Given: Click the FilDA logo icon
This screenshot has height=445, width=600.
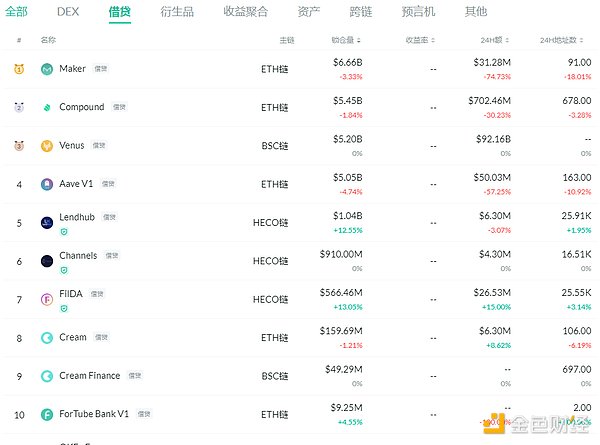Looking at the screenshot, I should tap(47, 299).
